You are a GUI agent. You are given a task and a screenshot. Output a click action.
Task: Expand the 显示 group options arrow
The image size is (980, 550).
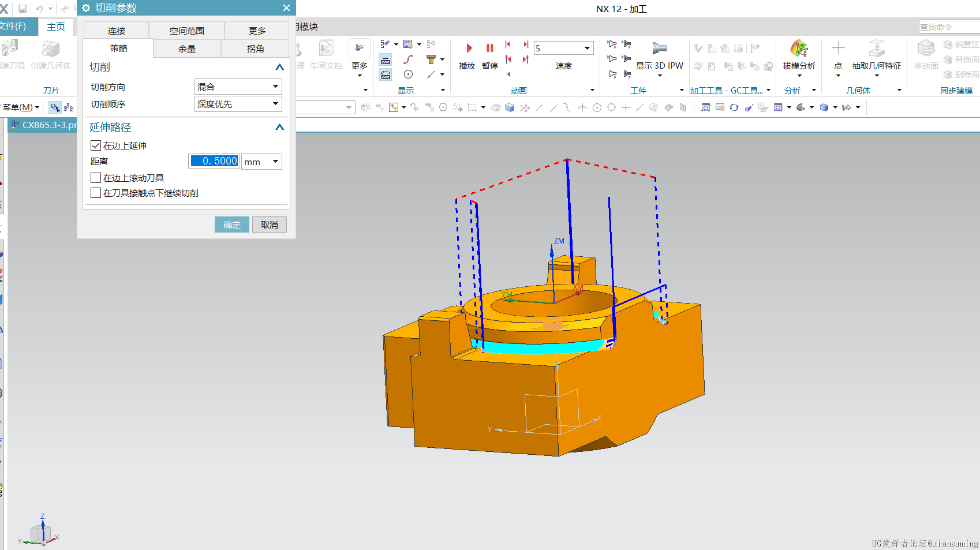[443, 90]
